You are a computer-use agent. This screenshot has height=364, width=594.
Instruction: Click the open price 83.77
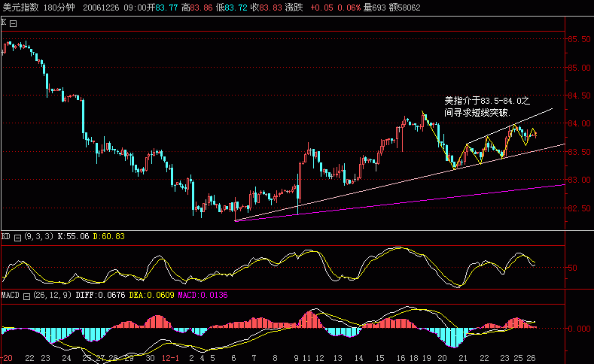(x=166, y=8)
